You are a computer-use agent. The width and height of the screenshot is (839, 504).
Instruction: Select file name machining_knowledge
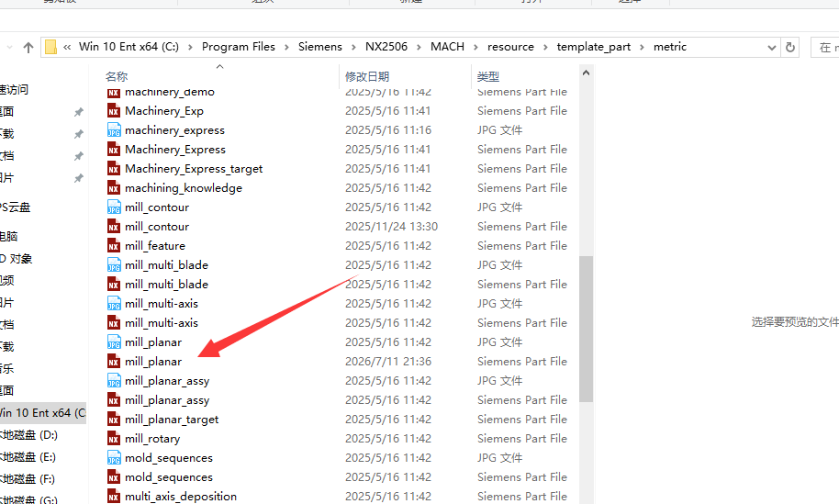tap(184, 188)
